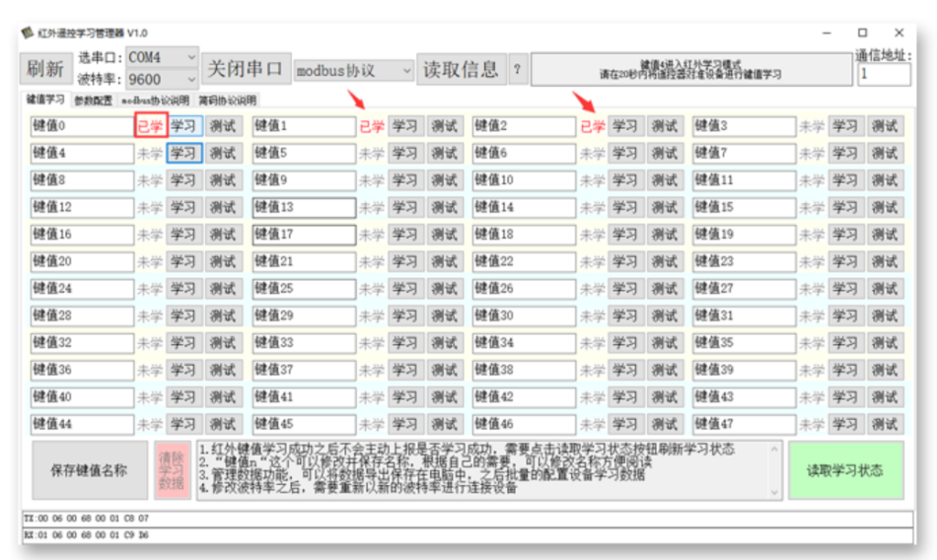This screenshot has width=937, height=560.
Task: Click 测试 button for 键值15
Action: click(x=885, y=207)
